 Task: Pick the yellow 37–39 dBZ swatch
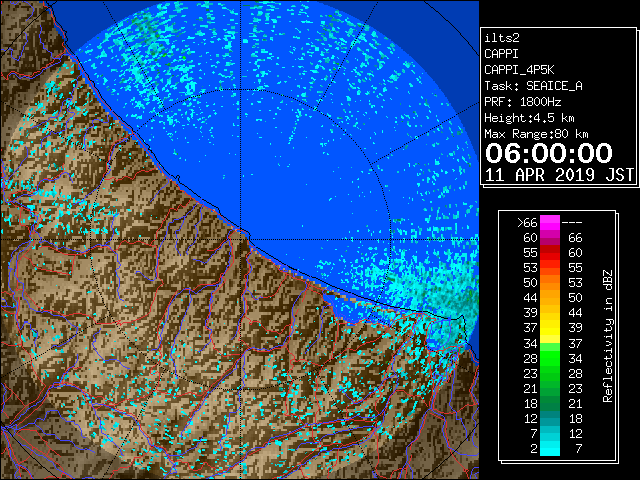coord(550,328)
